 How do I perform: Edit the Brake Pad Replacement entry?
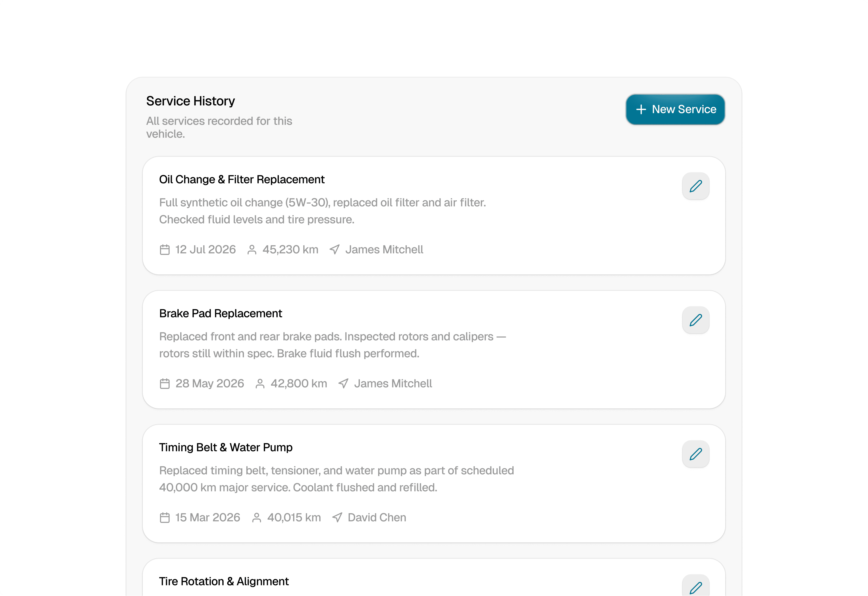pos(696,320)
